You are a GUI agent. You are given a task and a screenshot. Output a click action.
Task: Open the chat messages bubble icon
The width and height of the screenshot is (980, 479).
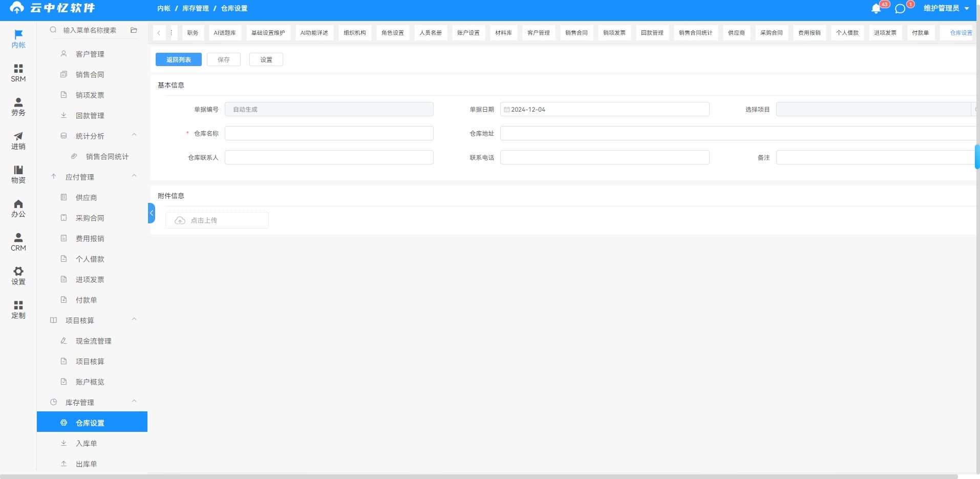click(x=900, y=9)
